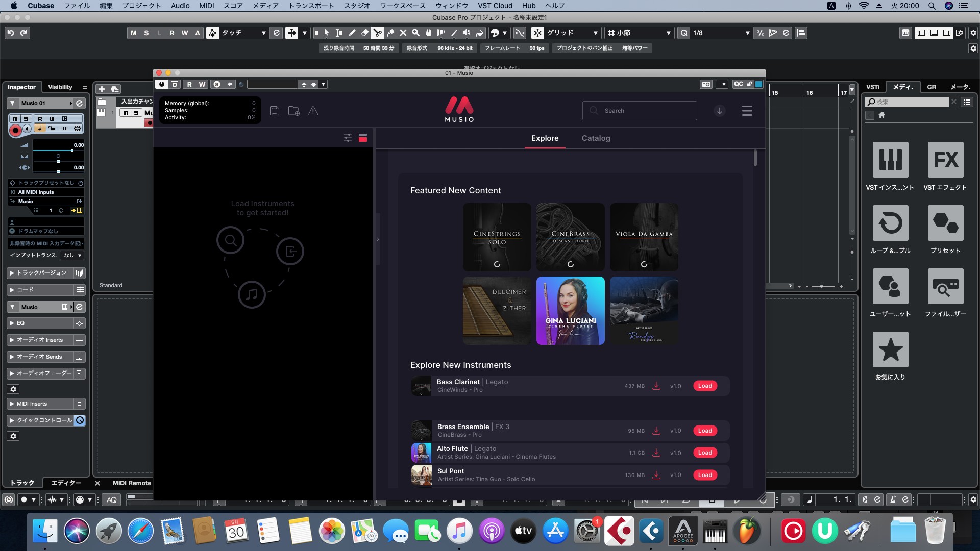Expand the EQ inspector section
980x551 pixels.
pos(41,323)
